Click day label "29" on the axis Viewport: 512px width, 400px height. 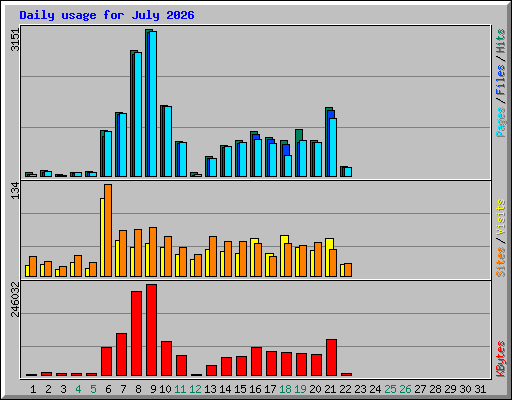(450, 389)
